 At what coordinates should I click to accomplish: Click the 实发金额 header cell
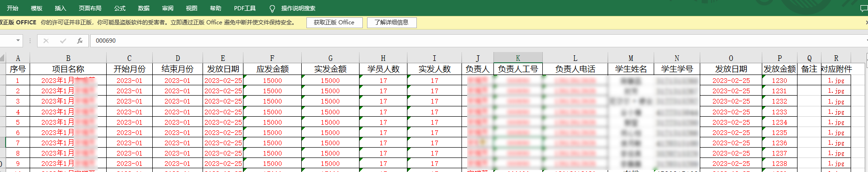[330, 69]
